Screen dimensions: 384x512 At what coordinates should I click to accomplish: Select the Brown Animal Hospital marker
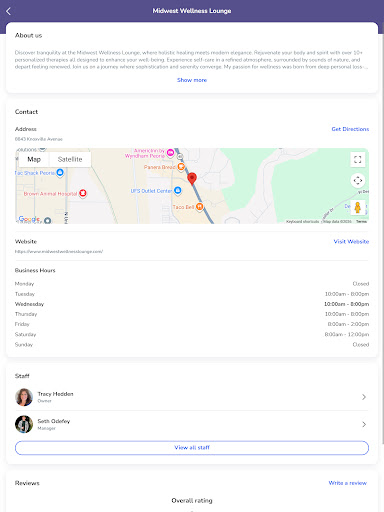pos(83,193)
